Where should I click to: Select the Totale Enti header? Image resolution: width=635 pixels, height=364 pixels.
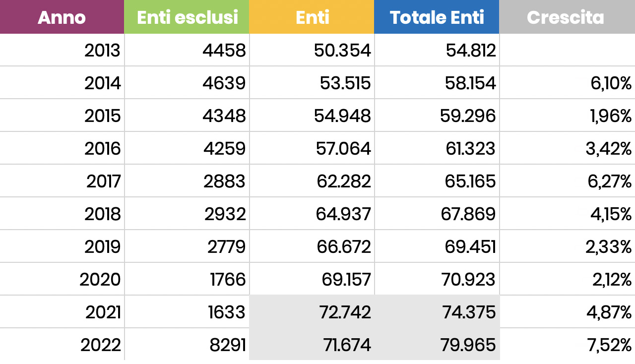tap(437, 17)
